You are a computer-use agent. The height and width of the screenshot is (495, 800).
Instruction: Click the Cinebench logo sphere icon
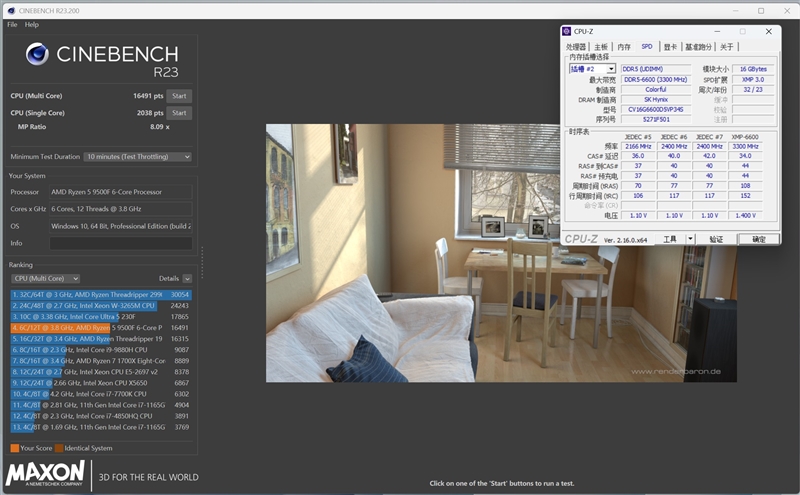38,56
